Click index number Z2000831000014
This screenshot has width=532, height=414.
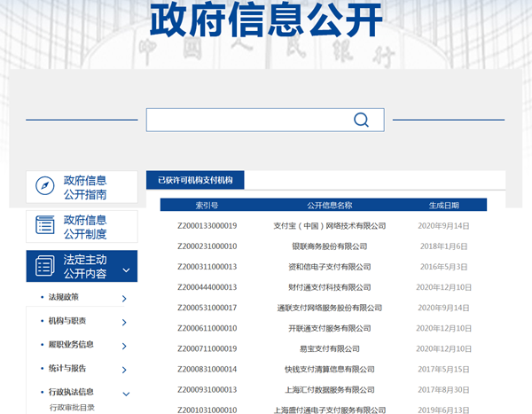[x=207, y=369]
